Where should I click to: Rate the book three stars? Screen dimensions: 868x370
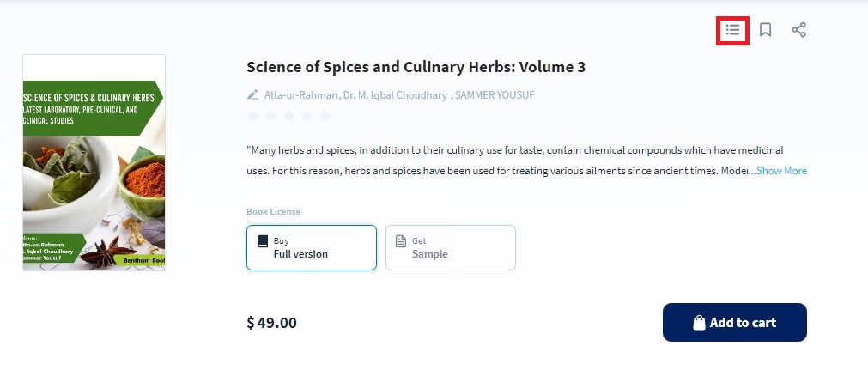coord(288,116)
